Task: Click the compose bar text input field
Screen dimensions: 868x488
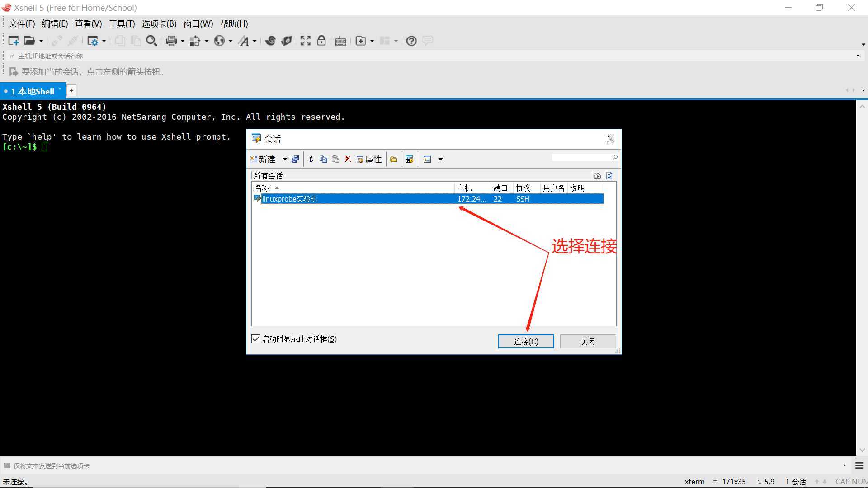Action: click(x=425, y=465)
